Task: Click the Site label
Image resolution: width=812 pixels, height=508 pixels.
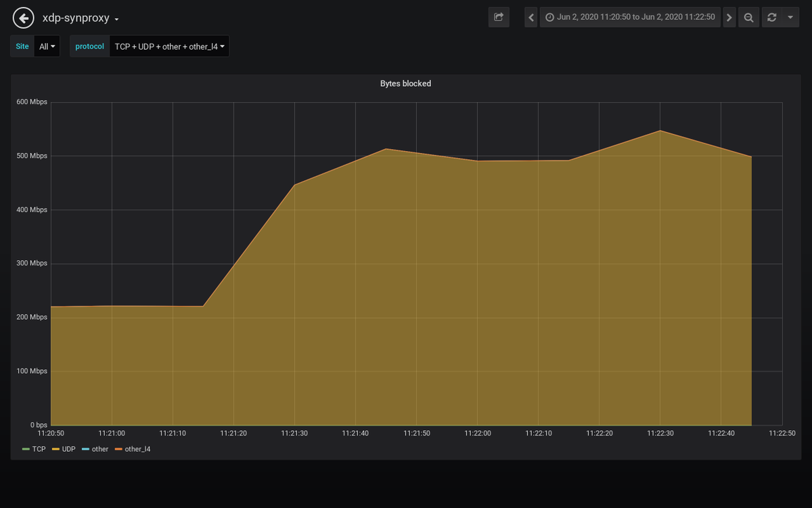Action: click(x=22, y=47)
